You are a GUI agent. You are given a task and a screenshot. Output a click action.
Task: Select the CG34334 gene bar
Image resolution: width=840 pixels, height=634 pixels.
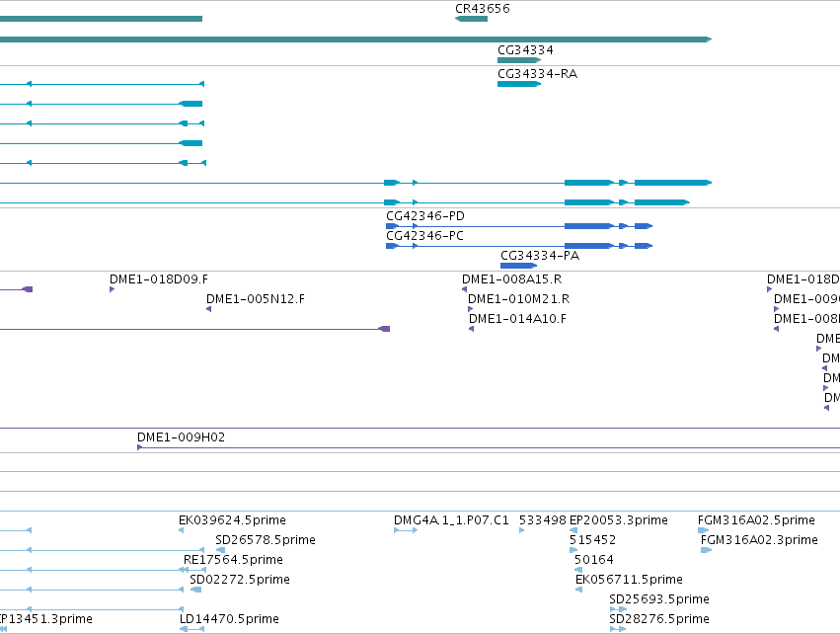(519, 60)
